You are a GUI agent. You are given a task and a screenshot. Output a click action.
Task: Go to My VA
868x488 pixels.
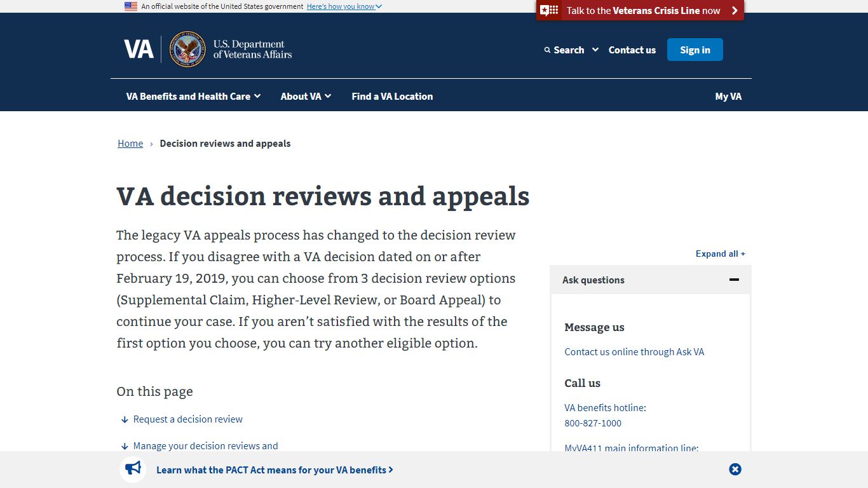click(x=728, y=97)
